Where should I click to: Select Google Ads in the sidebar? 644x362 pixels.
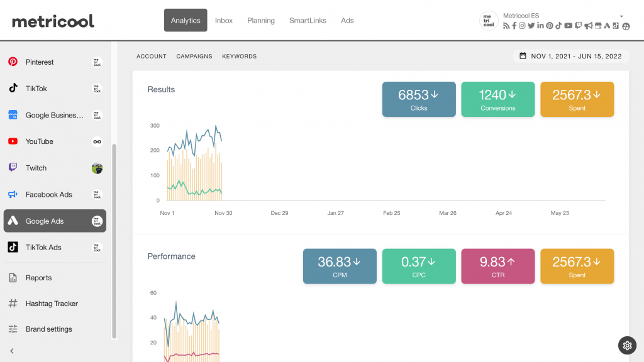click(55, 221)
